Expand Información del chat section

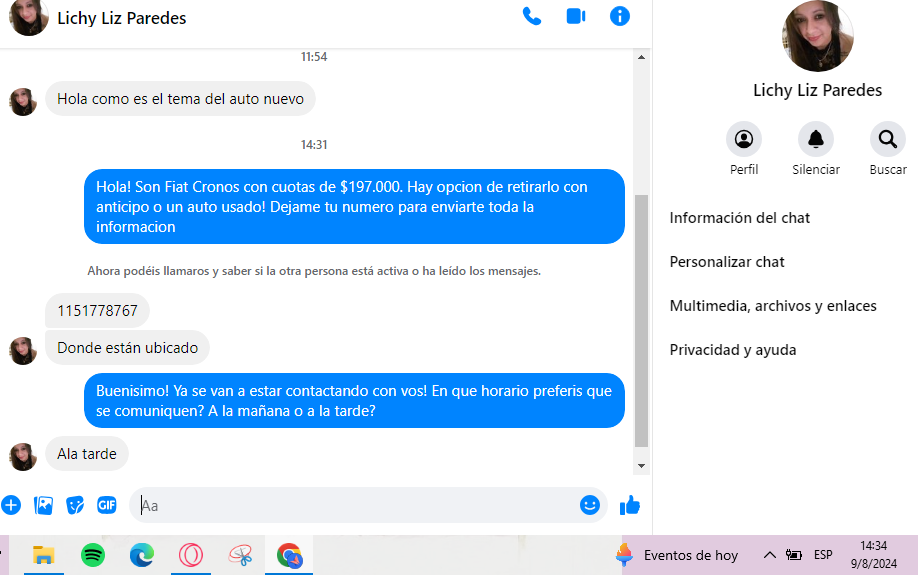pos(739,218)
